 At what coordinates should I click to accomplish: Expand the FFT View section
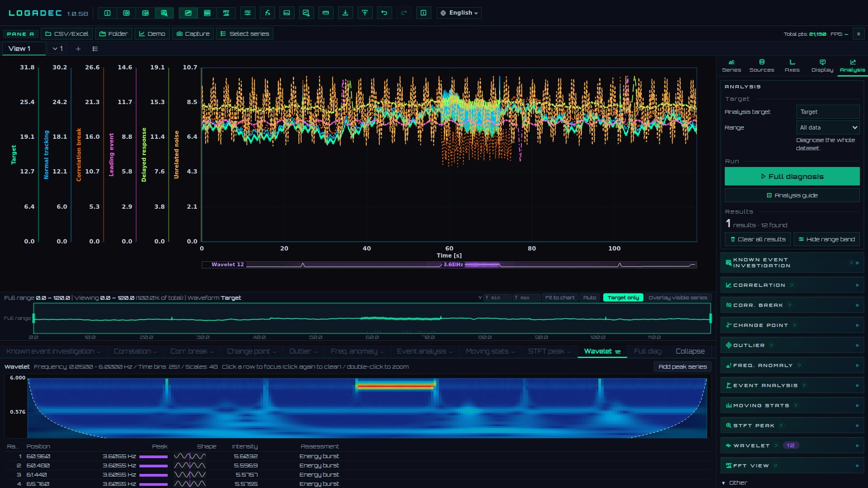click(792, 466)
